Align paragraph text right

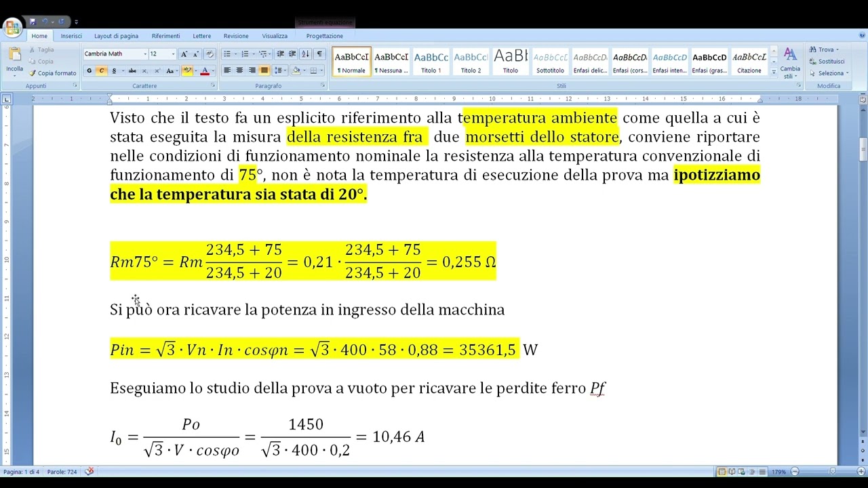pyautogui.click(x=252, y=70)
